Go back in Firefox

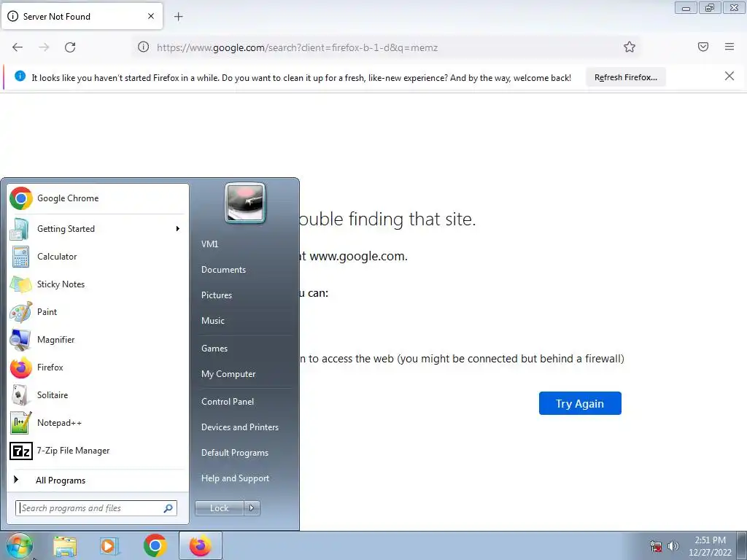point(18,47)
